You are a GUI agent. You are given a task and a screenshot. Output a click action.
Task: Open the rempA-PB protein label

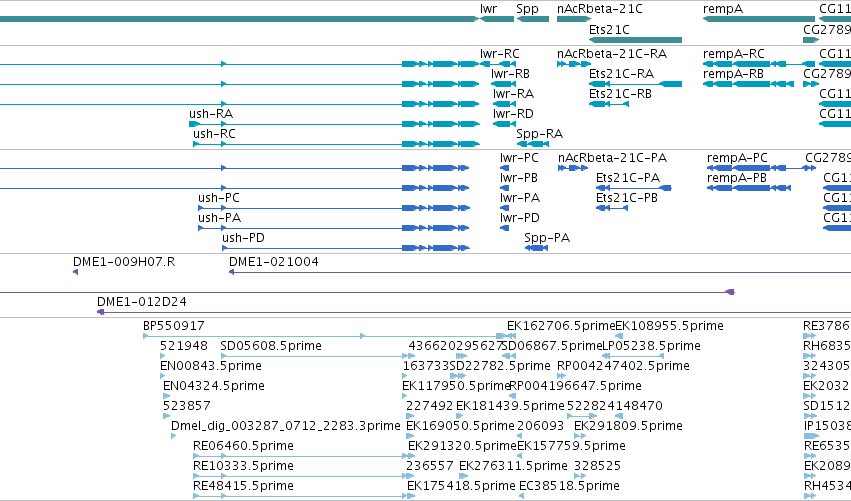tap(737, 178)
